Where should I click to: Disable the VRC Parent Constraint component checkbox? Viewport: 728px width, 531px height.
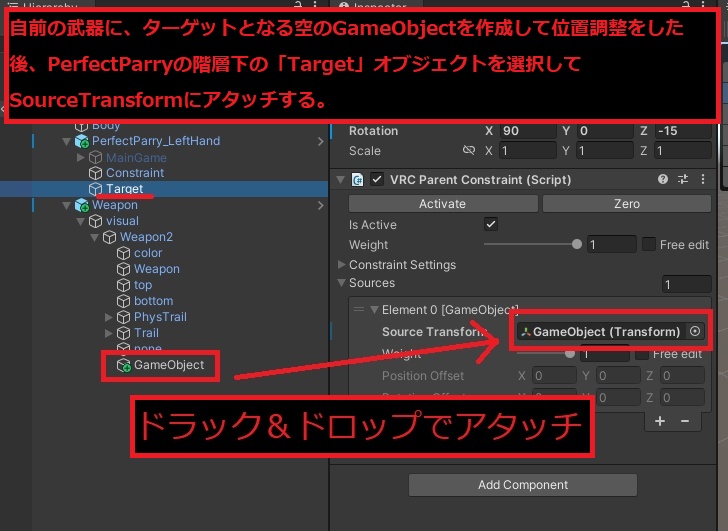pyautogui.click(x=377, y=180)
